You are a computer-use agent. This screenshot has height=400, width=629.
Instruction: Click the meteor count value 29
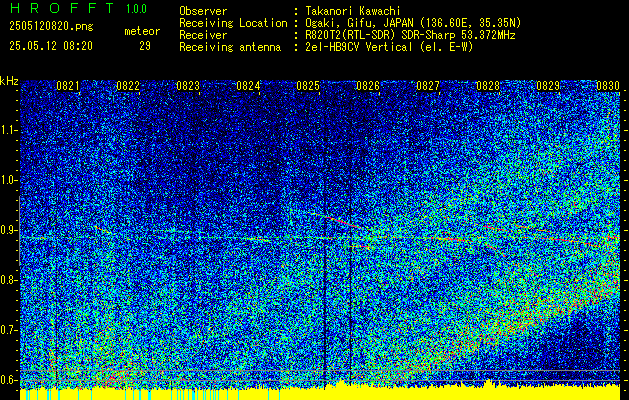pos(145,46)
